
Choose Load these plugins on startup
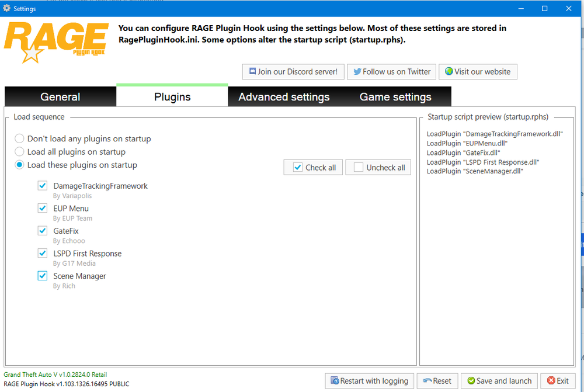click(19, 165)
